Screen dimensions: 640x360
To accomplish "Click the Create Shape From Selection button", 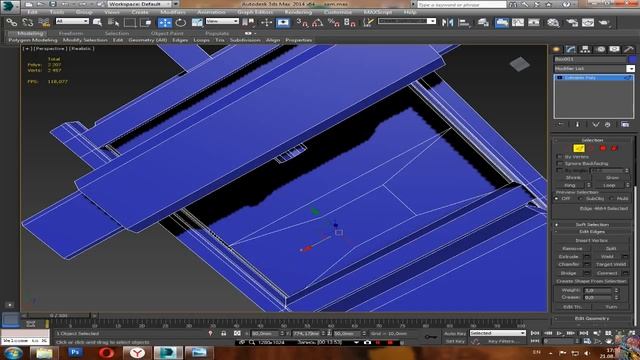I will coord(591,281).
